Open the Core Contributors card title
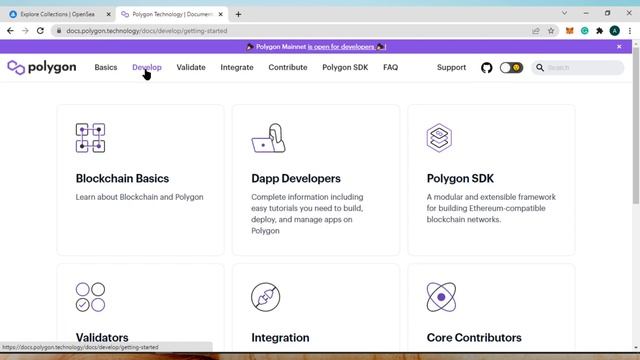 pyautogui.click(x=474, y=338)
